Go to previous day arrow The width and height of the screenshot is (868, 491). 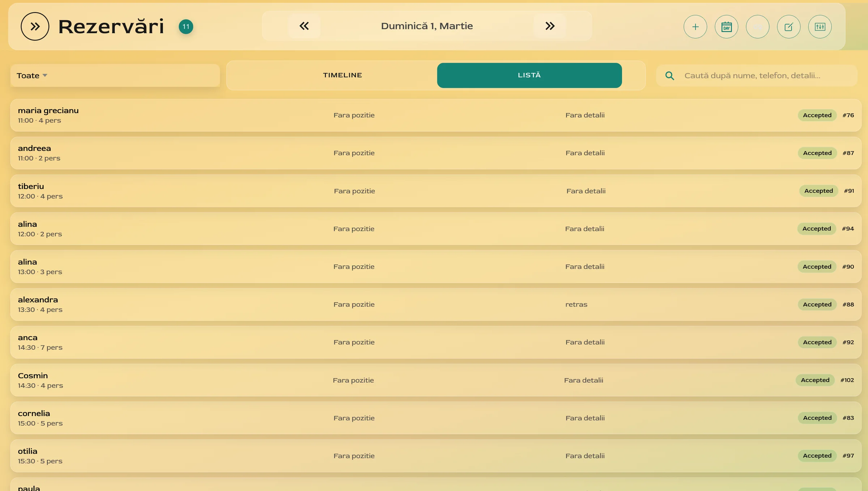(x=304, y=26)
